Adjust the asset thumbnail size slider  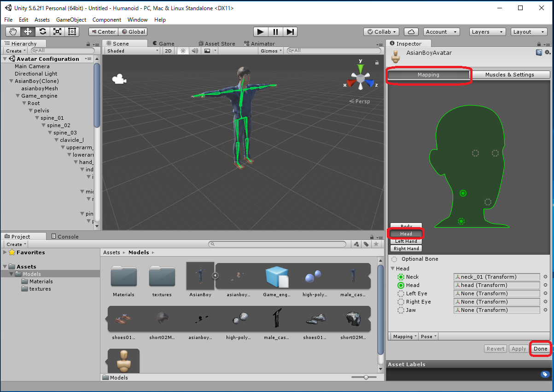click(x=366, y=377)
